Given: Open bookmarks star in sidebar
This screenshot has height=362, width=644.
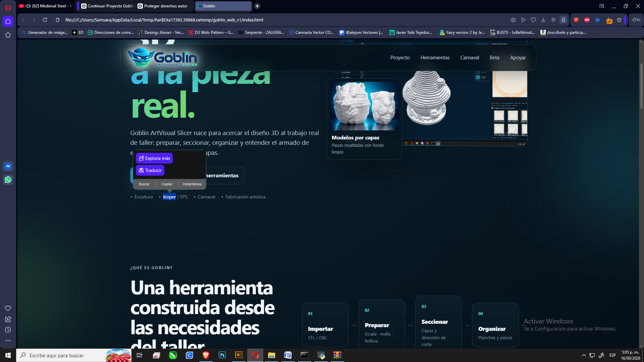Looking at the screenshot, I should [x=8, y=35].
